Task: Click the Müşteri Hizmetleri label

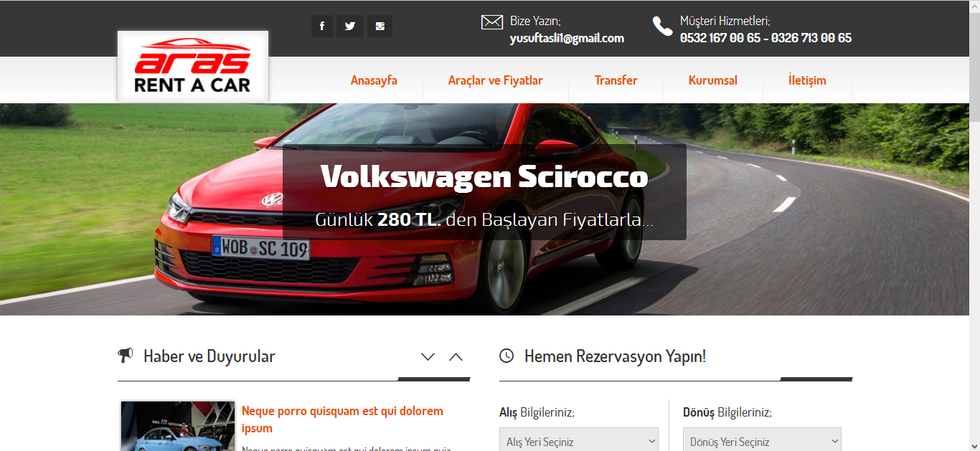Action: point(725,22)
